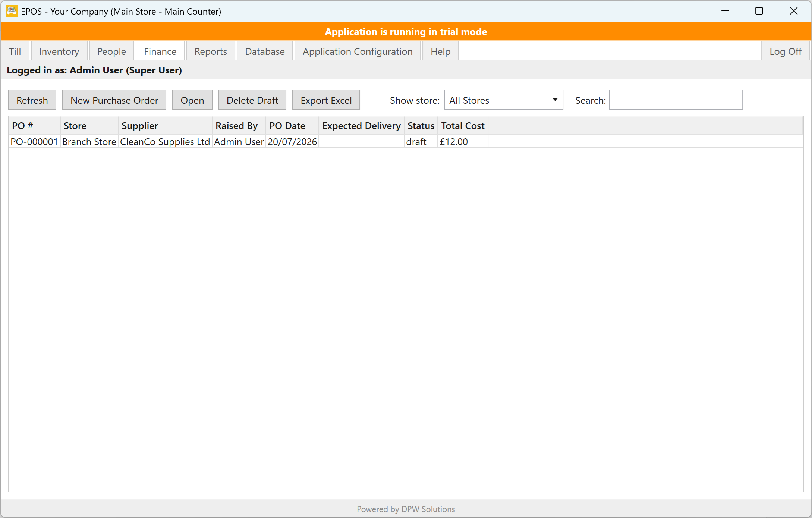Open the Help tab

pos(440,51)
